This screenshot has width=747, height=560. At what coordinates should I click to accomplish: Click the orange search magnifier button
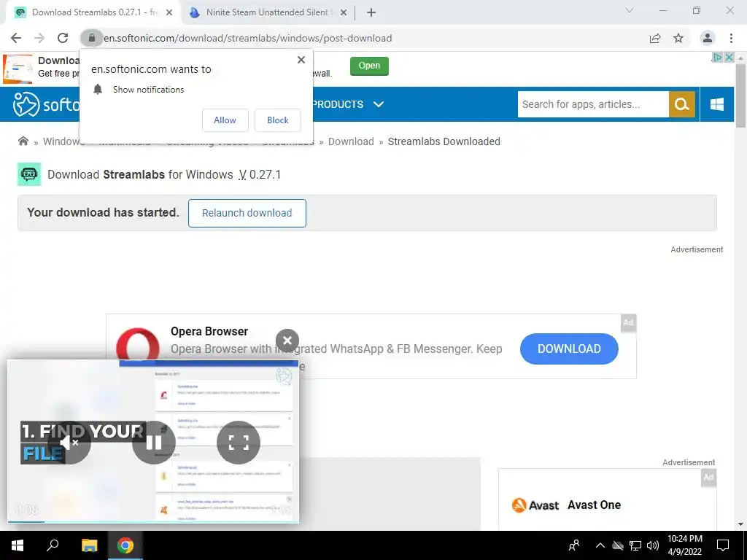[x=682, y=104]
